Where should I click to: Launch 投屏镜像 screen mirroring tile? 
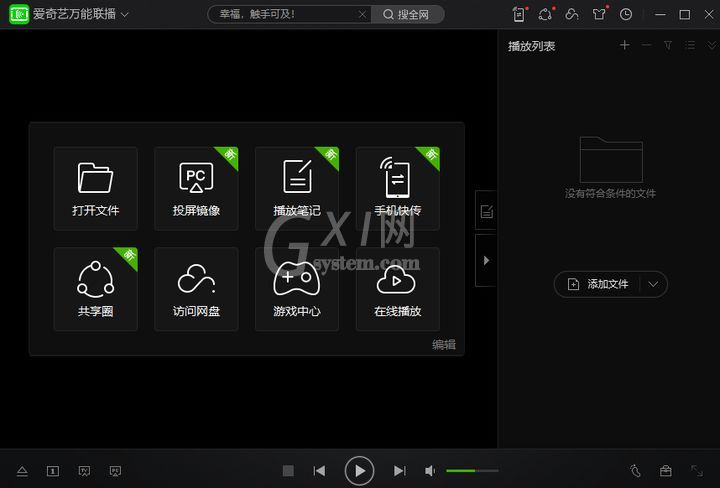196,188
